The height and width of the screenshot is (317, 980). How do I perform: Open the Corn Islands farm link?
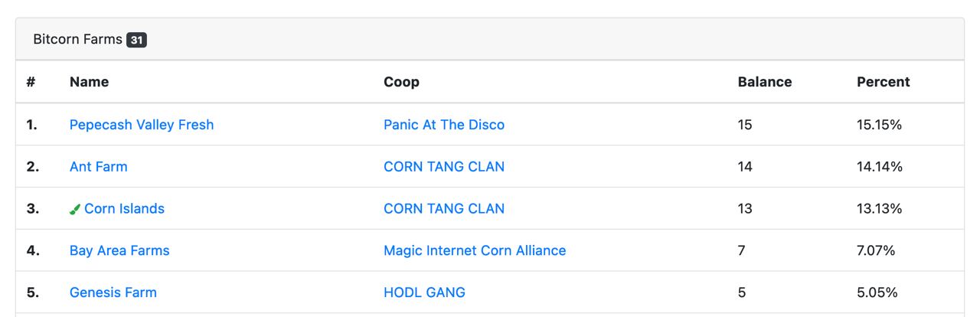click(x=124, y=209)
